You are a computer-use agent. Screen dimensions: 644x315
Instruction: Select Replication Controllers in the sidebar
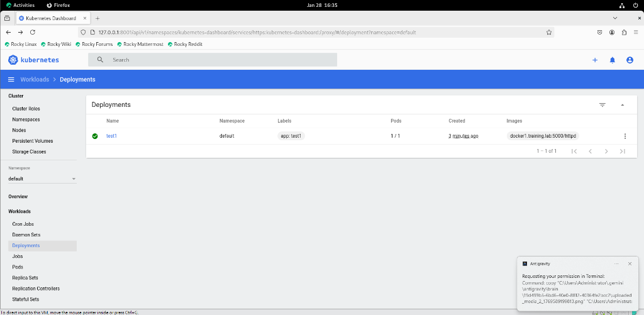[x=36, y=289]
